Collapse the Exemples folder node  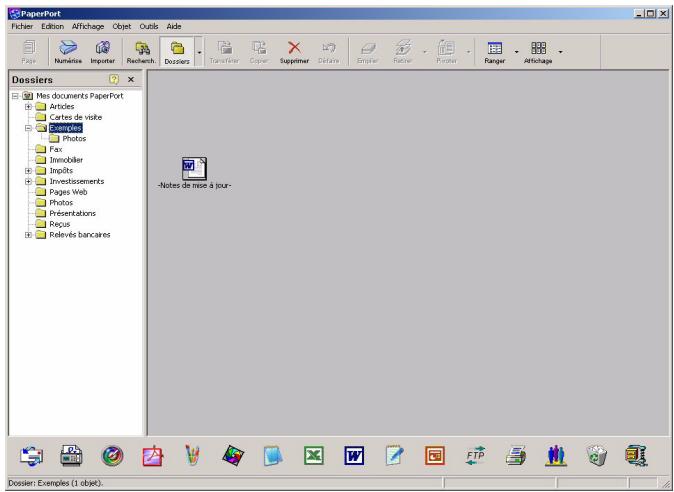pos(28,128)
